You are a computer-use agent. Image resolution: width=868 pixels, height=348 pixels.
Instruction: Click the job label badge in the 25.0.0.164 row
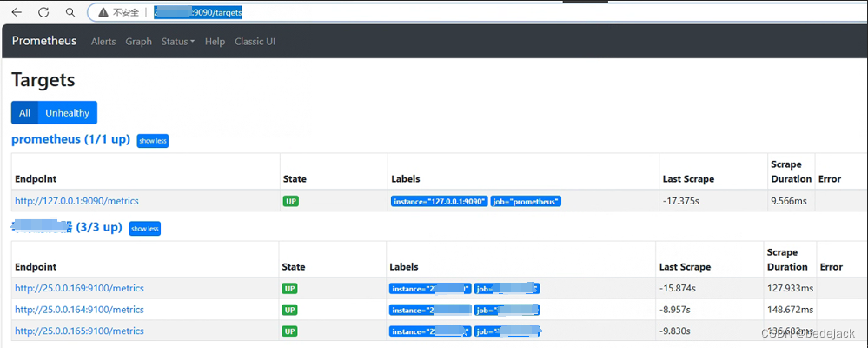tap(507, 310)
